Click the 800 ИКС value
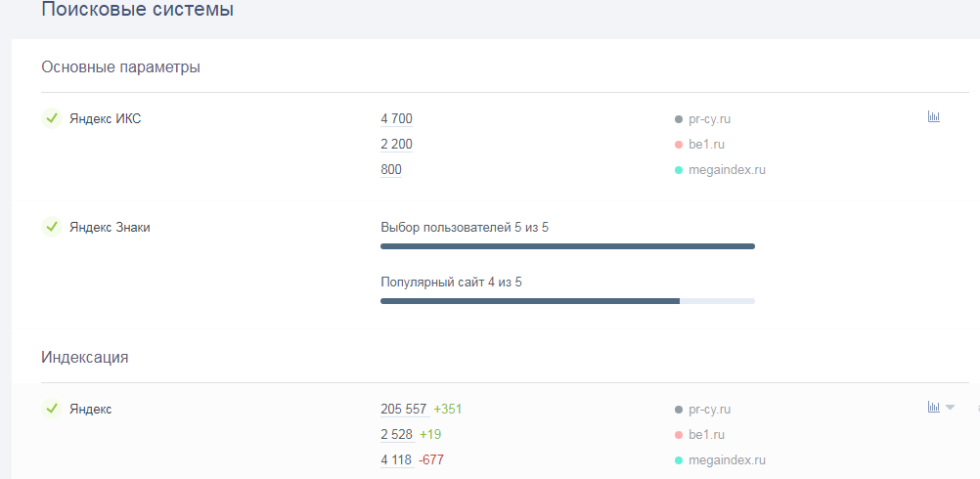 click(391, 170)
